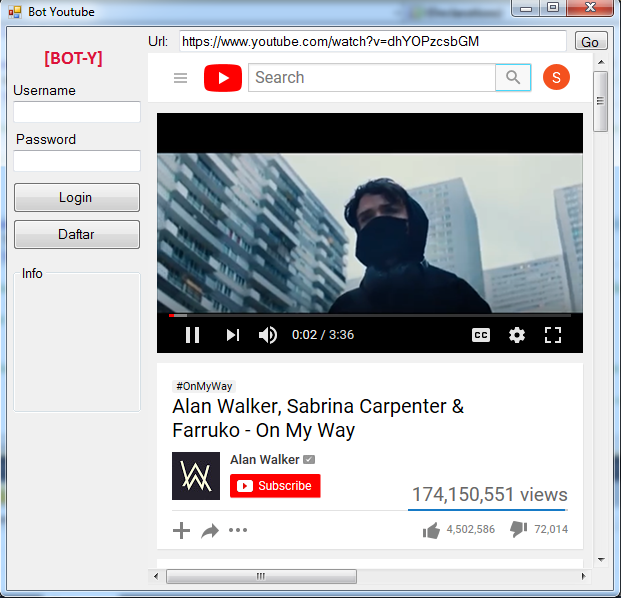
Task: Click the Login button
Action: coord(77,197)
